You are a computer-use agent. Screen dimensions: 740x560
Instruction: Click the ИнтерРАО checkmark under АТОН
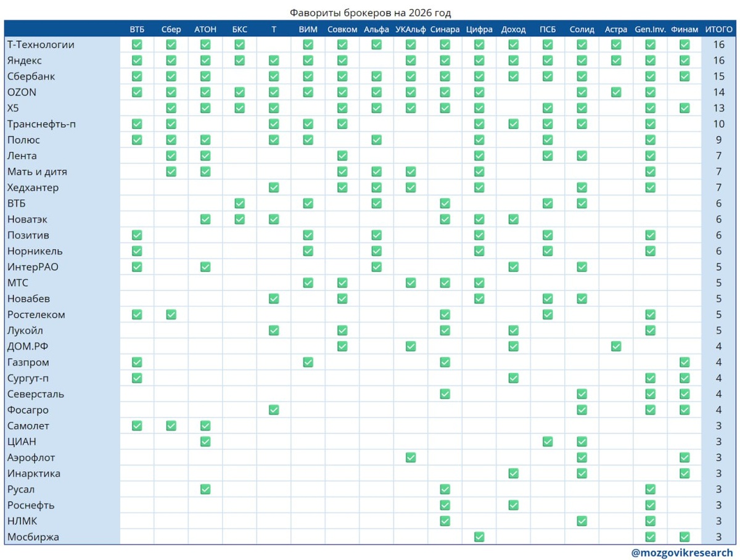point(205,267)
